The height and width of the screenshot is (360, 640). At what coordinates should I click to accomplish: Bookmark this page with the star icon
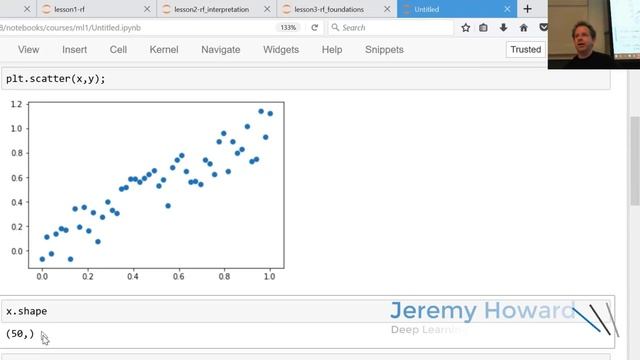pos(465,28)
